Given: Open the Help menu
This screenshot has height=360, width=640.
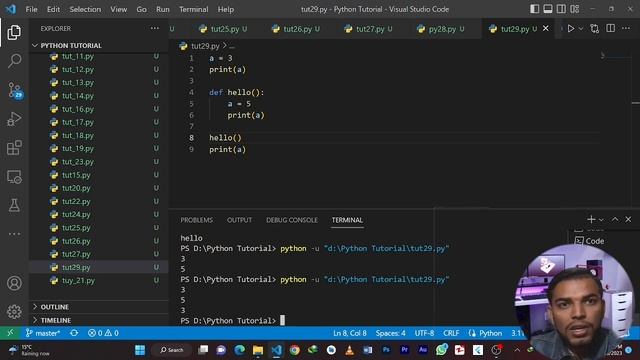Looking at the screenshot, I should [x=226, y=9].
